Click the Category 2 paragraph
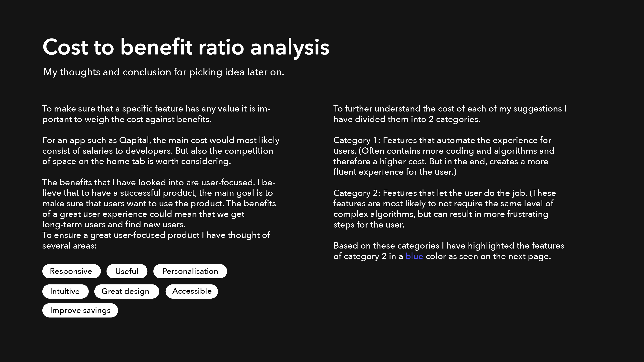 pos(444,209)
